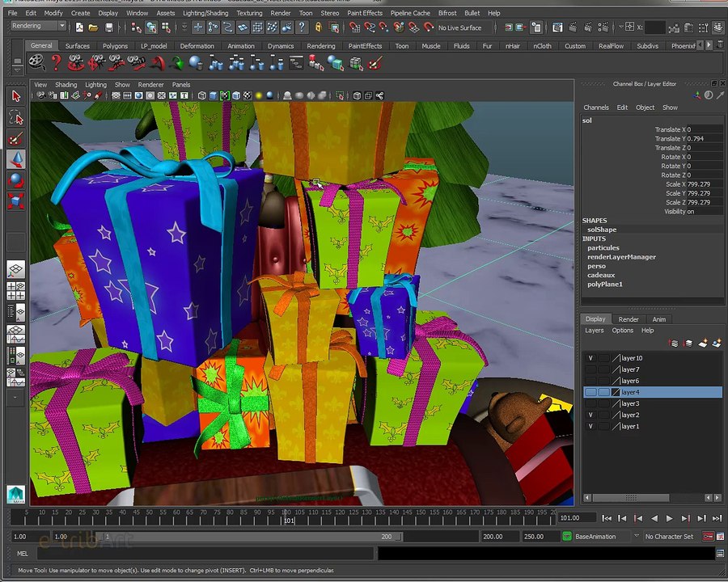Click the Maya logo at sidebar bottom
728x582 pixels.
pyautogui.click(x=16, y=495)
